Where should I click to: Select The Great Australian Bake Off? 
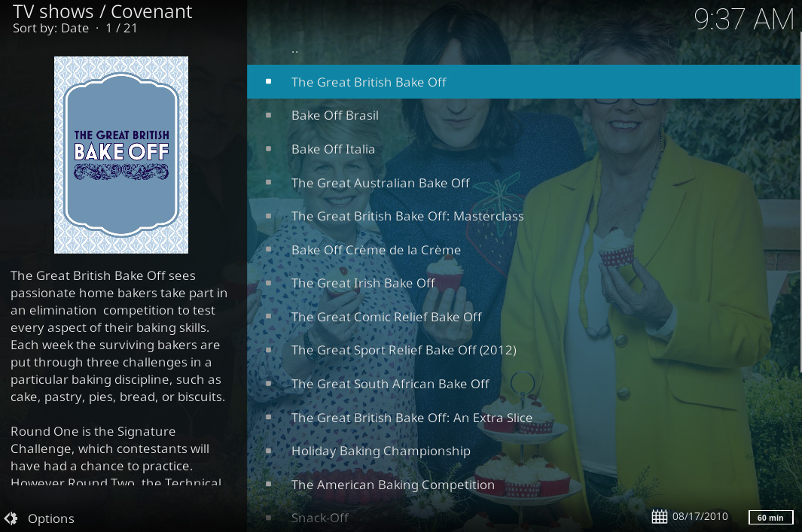pos(523,183)
